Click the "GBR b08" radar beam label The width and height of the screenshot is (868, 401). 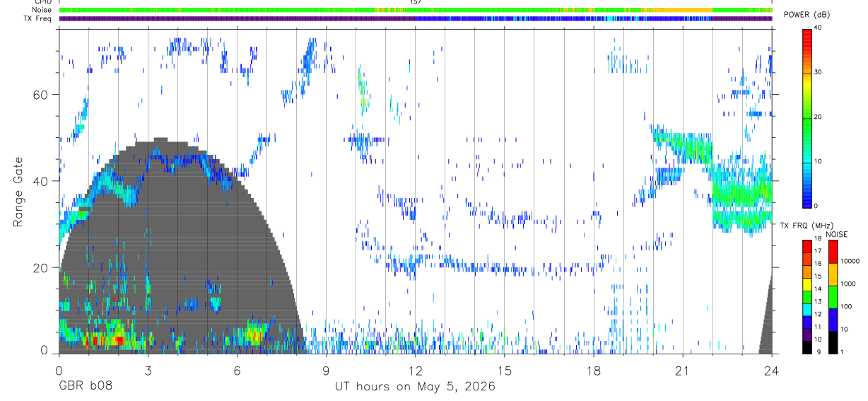tap(85, 387)
